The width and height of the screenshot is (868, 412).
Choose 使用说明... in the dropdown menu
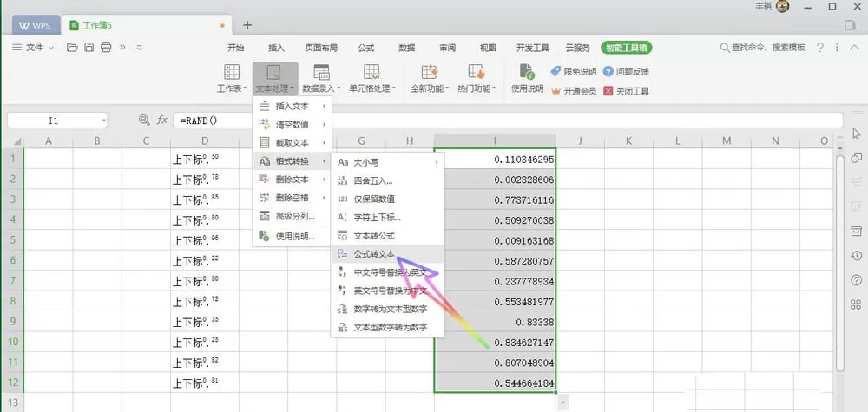point(292,237)
